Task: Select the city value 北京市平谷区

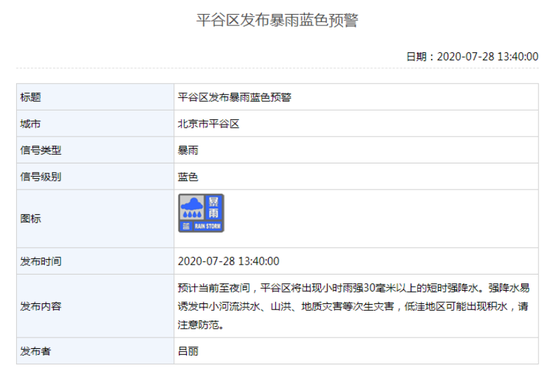Action: pyautogui.click(x=208, y=124)
